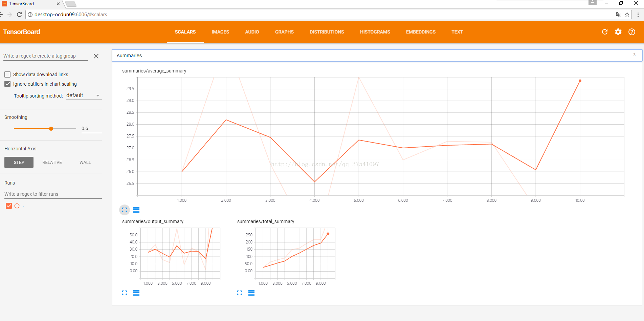Uncheck Ignore outliers in chart scaling

click(7, 84)
